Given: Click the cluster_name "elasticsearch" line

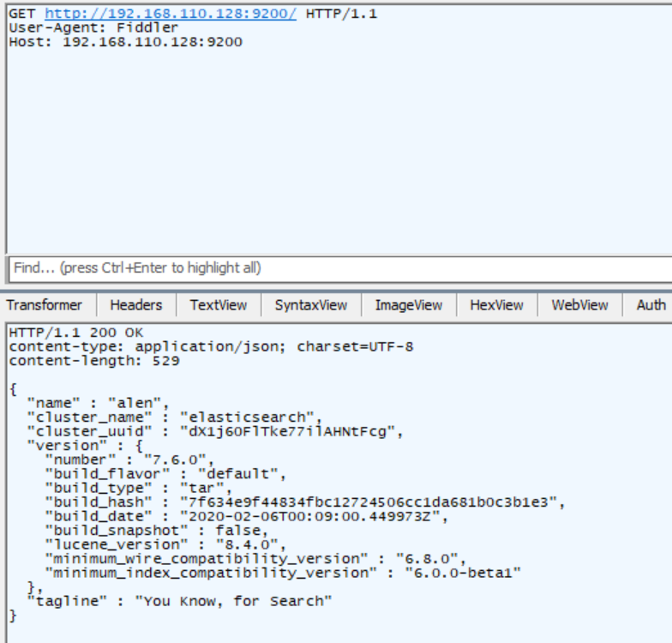Looking at the screenshot, I should [175, 418].
